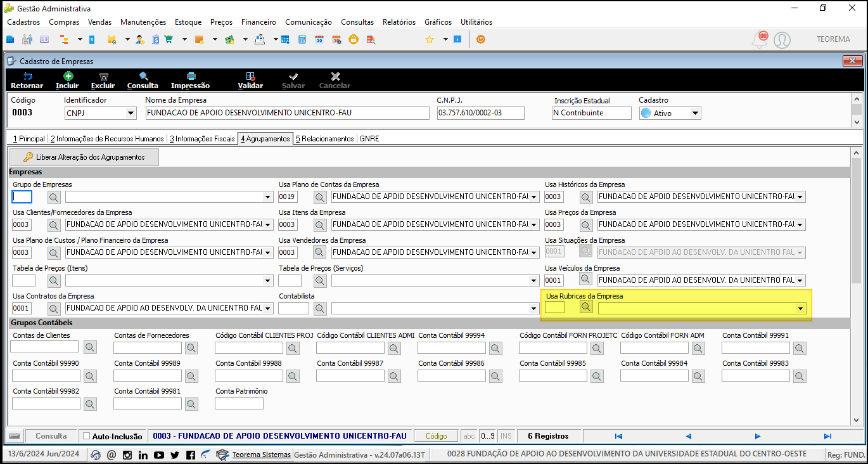
Task: Click the Retornar back arrow icon
Action: pos(27,77)
